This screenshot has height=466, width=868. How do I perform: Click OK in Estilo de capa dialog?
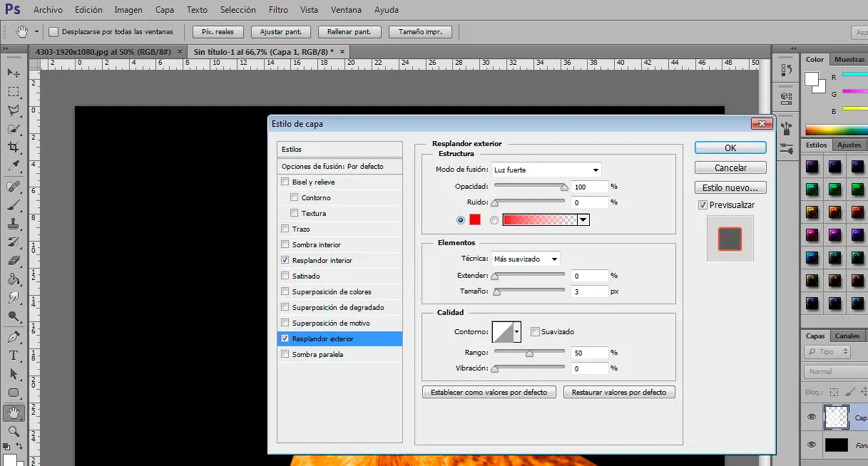click(x=730, y=147)
